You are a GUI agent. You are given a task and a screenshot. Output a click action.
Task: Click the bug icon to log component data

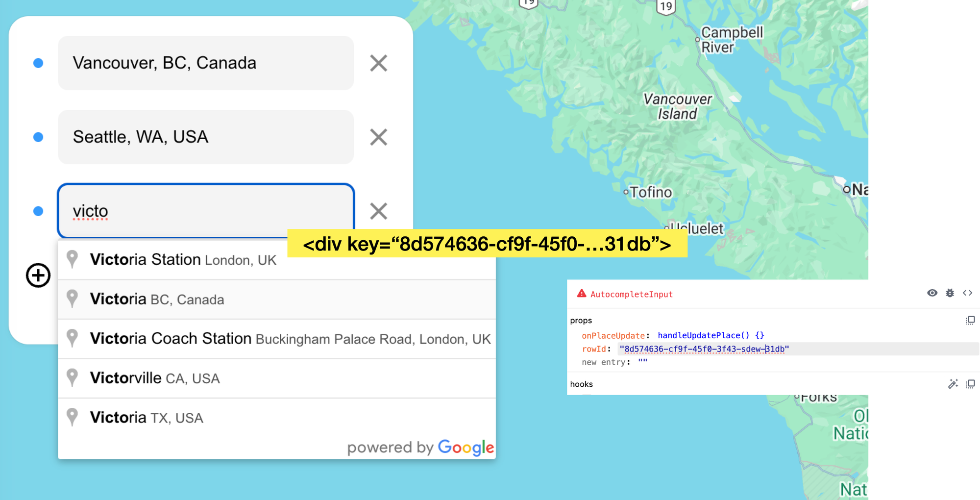(950, 293)
